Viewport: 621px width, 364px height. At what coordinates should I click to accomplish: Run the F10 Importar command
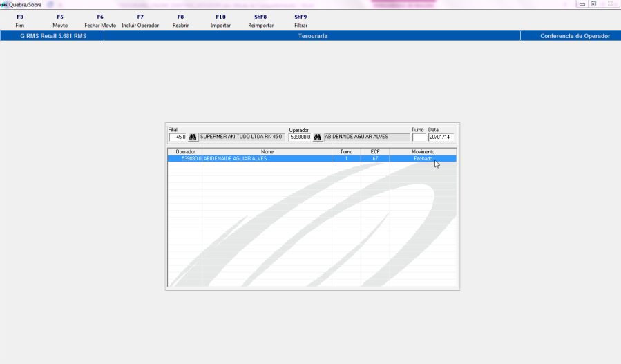[x=220, y=21]
